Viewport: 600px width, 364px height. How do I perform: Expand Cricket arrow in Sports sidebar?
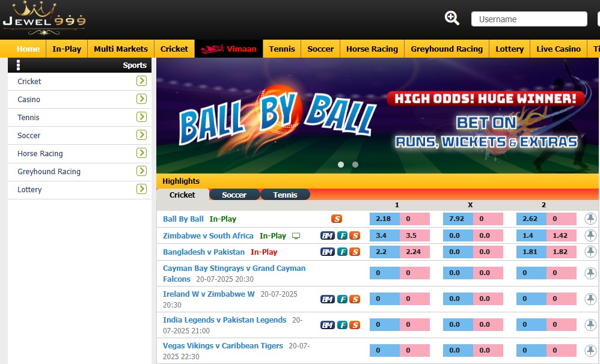click(x=141, y=81)
